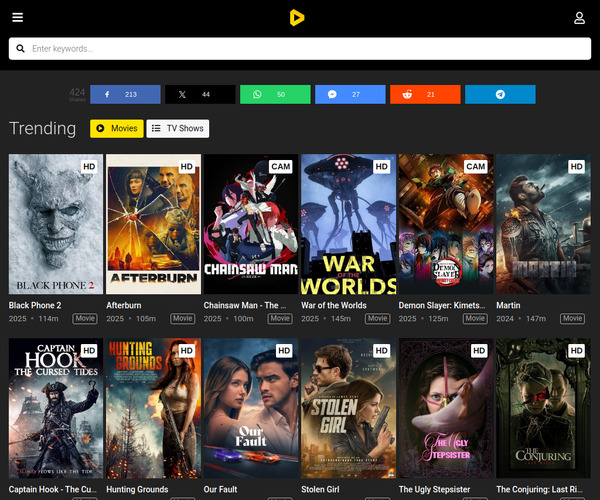Share on Facebook button

125,94
